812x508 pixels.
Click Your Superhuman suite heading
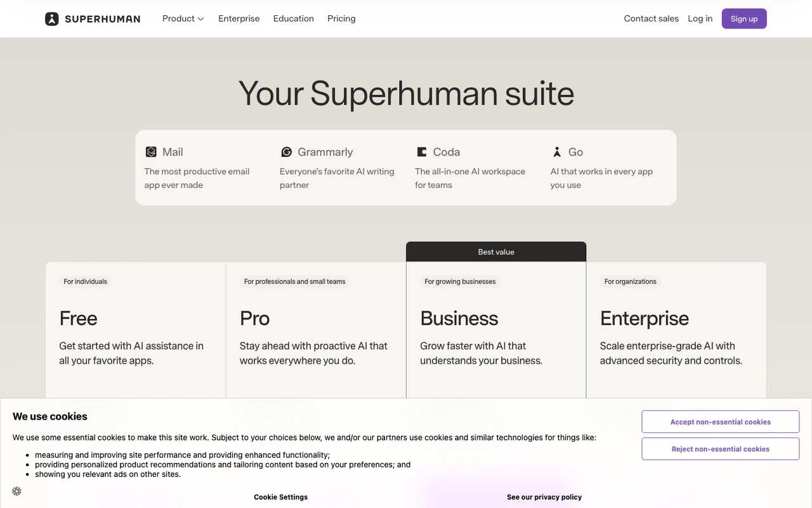(406, 93)
